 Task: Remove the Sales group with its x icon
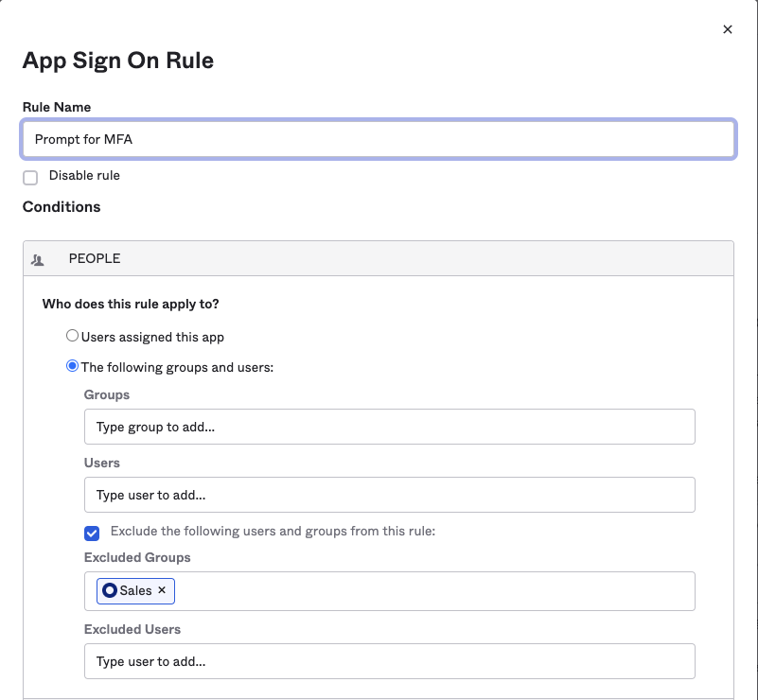pyautogui.click(x=162, y=590)
